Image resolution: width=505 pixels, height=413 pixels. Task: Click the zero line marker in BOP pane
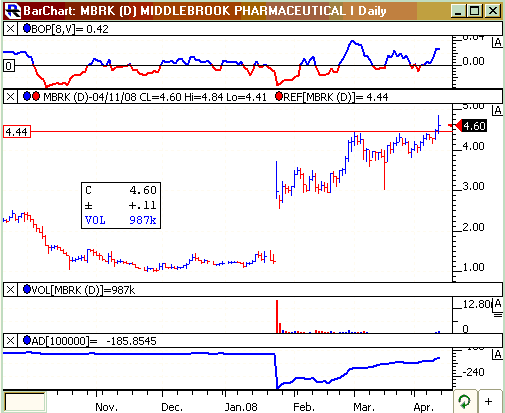[x=9, y=66]
